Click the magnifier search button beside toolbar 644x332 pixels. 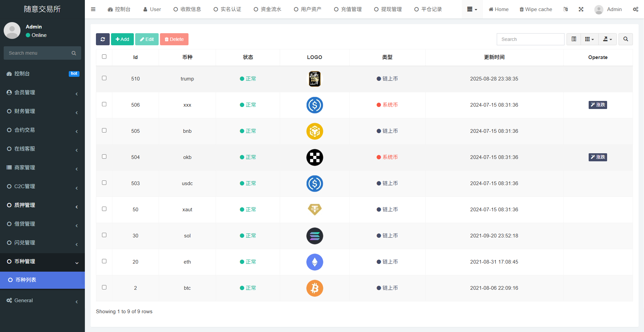[x=626, y=39]
